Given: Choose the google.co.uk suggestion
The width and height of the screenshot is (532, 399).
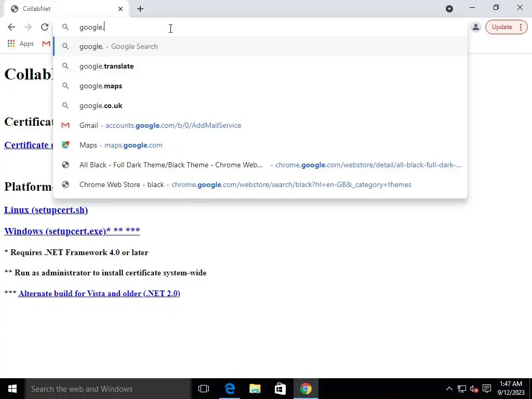Looking at the screenshot, I should pyautogui.click(x=260, y=105).
